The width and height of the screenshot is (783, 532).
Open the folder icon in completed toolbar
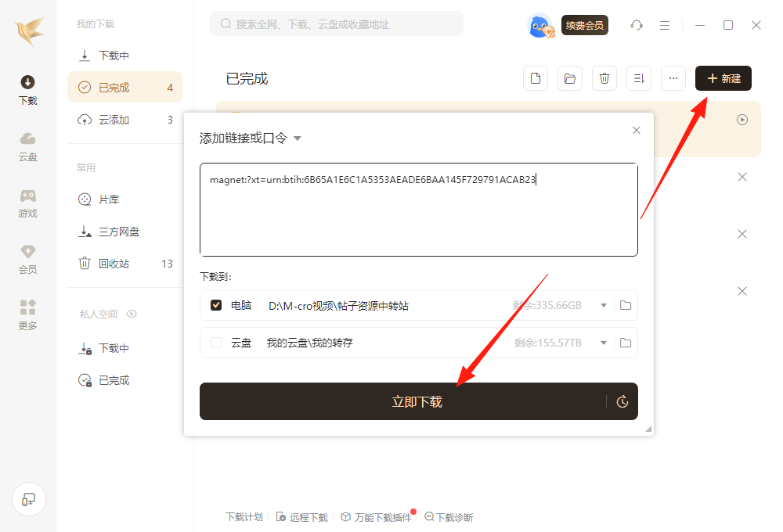coord(570,78)
